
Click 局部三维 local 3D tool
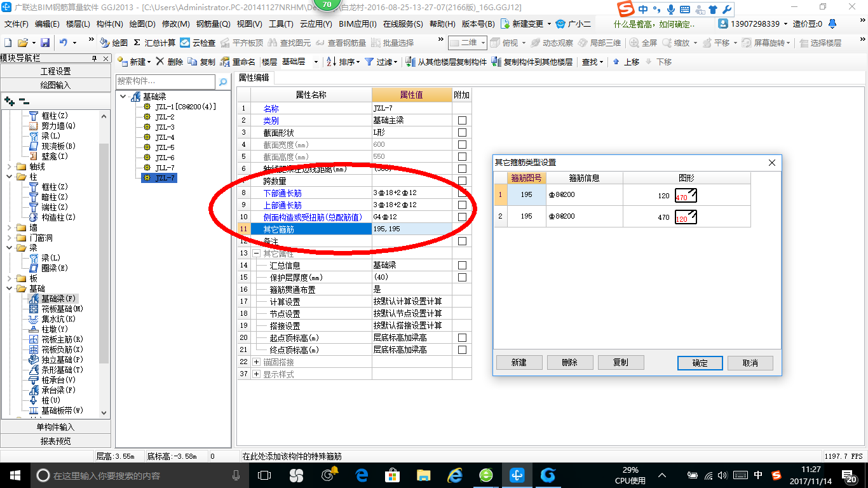[599, 43]
